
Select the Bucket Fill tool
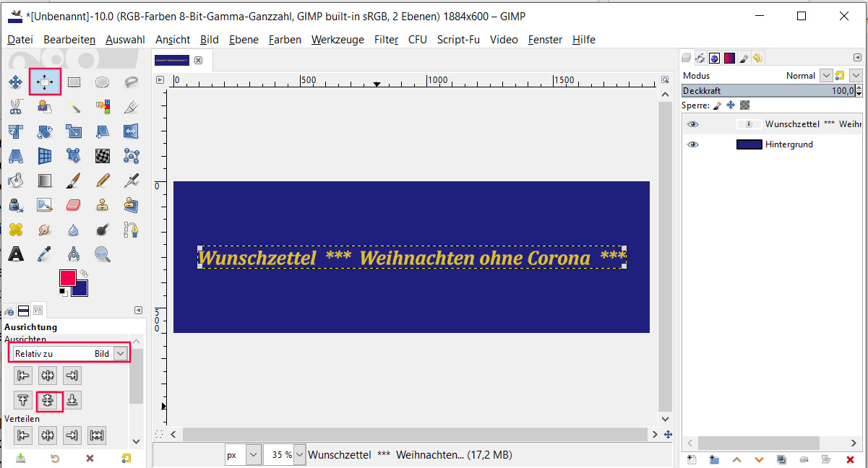15,181
